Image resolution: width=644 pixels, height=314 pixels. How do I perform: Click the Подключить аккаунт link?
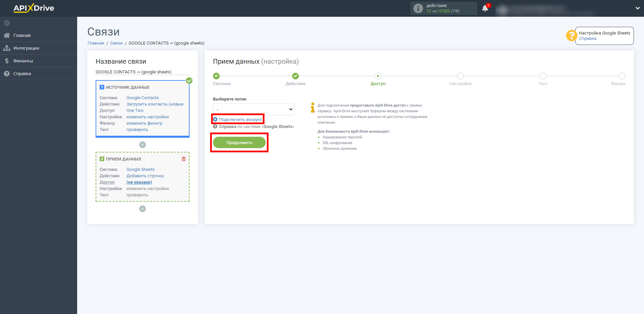click(x=240, y=119)
